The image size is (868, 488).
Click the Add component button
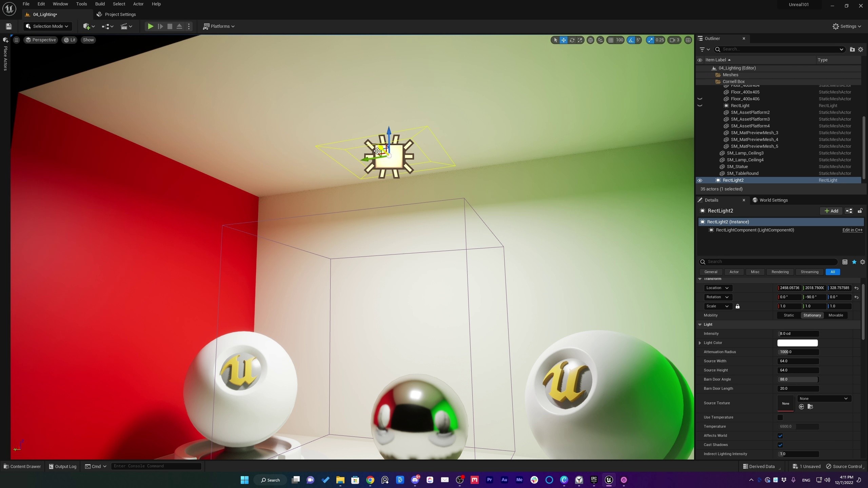831,211
